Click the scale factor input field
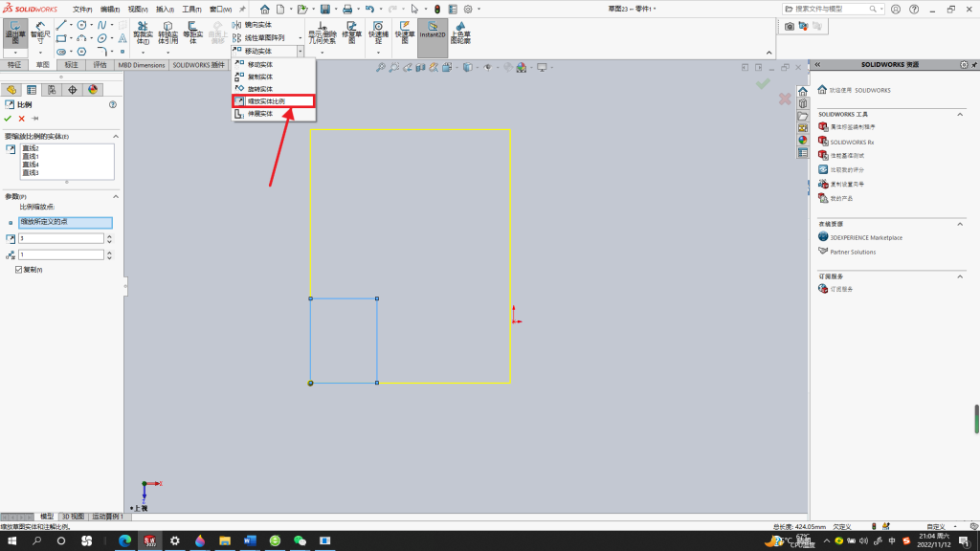This screenshot has width=980, height=551. click(x=60, y=238)
